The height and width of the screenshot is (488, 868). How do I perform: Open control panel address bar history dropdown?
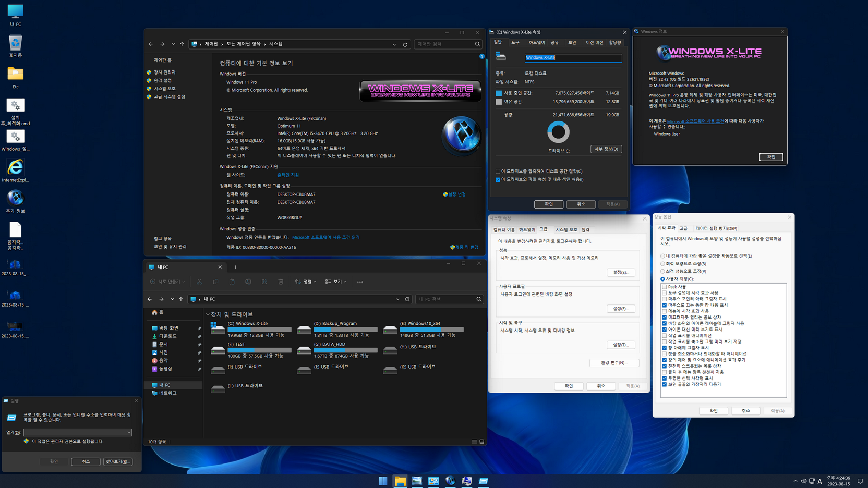pos(394,44)
